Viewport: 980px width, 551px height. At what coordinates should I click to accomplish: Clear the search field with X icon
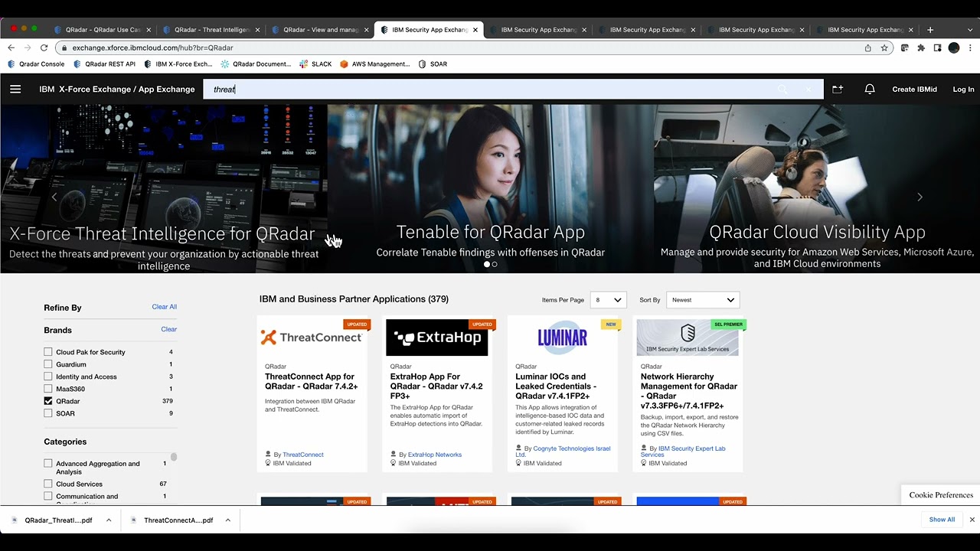pos(808,90)
